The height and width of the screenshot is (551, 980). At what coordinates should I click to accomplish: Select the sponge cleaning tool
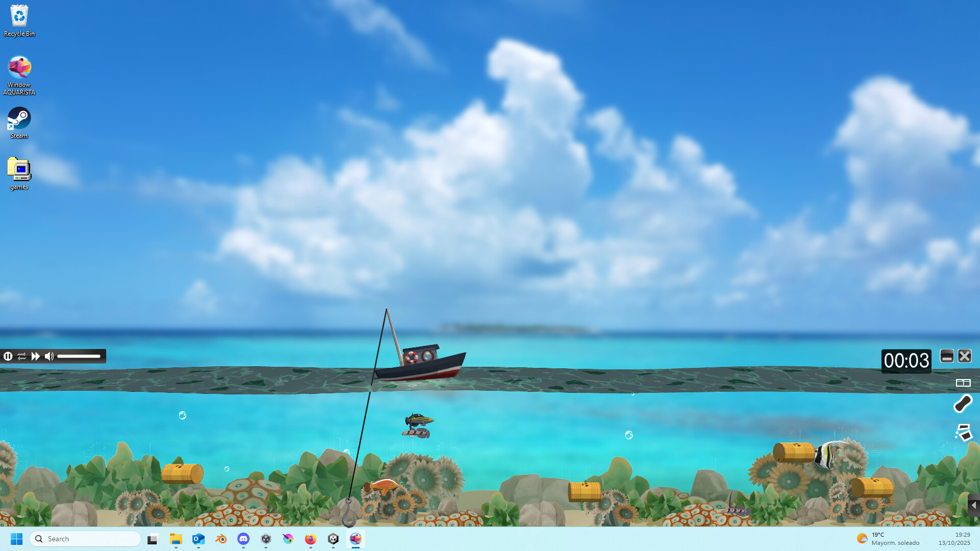[962, 404]
